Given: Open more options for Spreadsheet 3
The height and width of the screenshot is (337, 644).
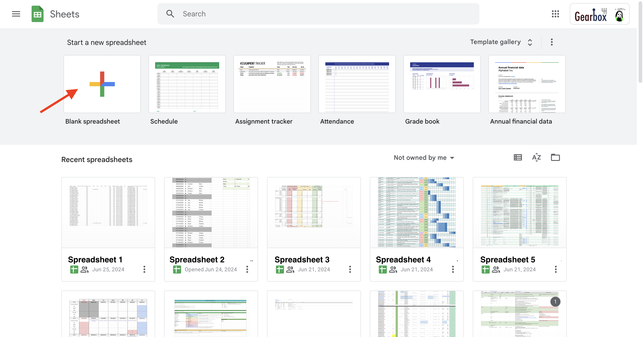Looking at the screenshot, I should coord(350,269).
